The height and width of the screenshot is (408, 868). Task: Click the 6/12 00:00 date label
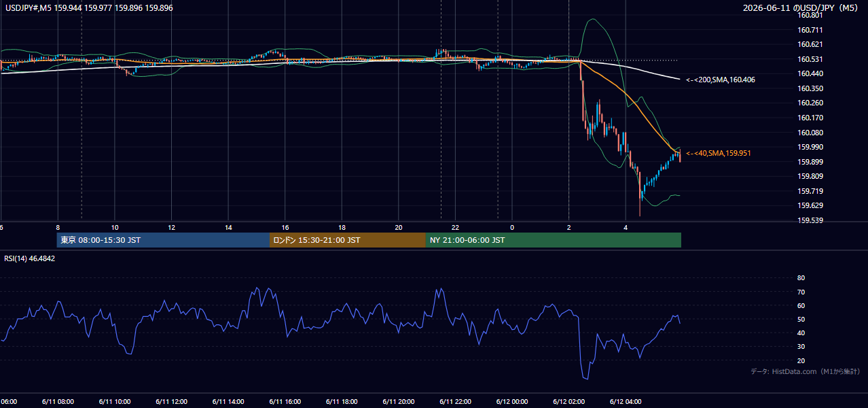click(x=511, y=402)
